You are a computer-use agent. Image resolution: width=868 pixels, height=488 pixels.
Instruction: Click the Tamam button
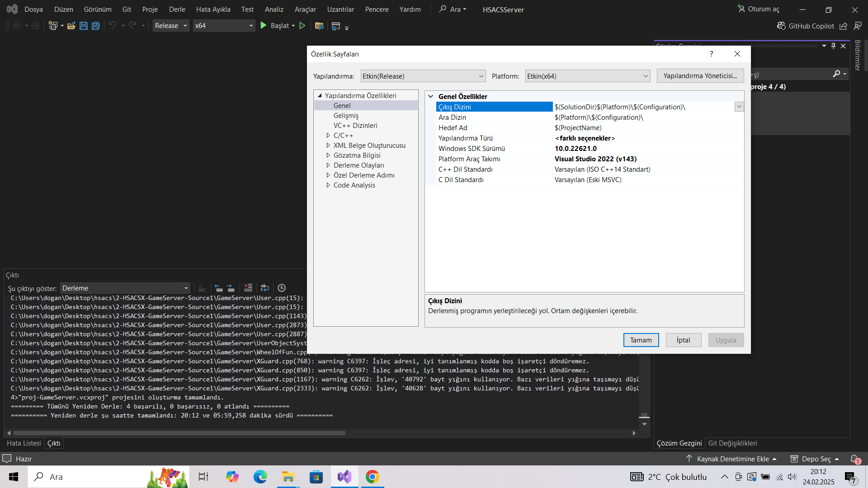(x=641, y=340)
